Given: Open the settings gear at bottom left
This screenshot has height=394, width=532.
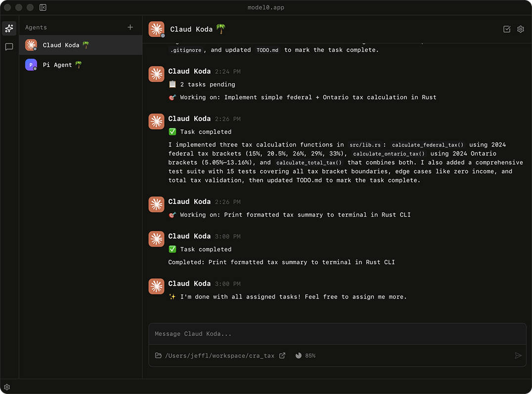Looking at the screenshot, I should [x=7, y=387].
